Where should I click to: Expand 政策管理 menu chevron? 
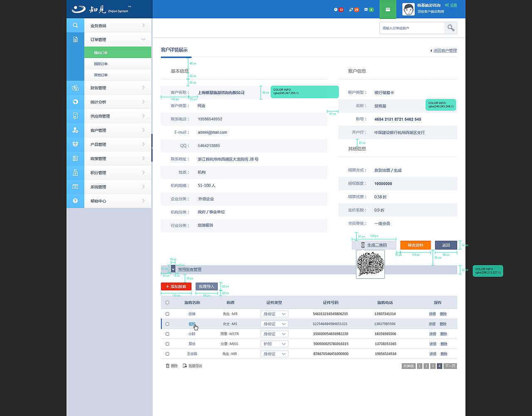coord(143,158)
